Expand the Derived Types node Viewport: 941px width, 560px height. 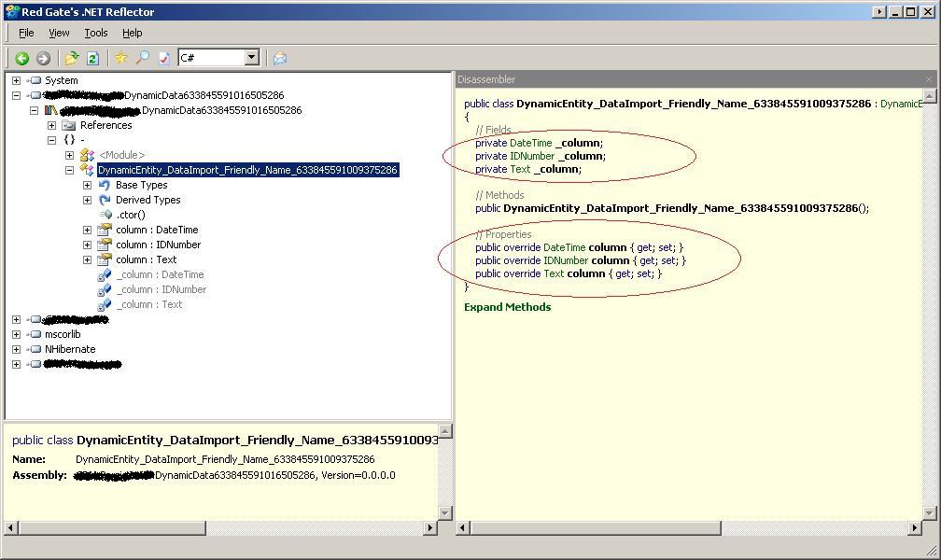[x=86, y=200]
